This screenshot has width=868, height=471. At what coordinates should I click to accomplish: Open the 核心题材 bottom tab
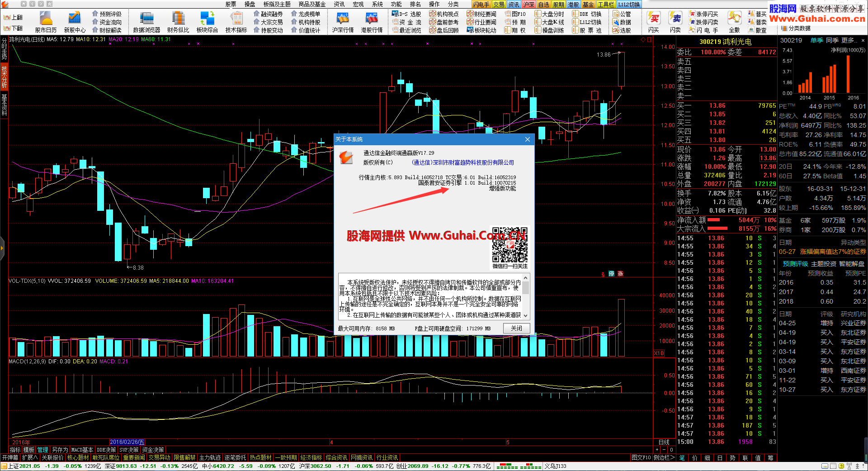coord(78,458)
